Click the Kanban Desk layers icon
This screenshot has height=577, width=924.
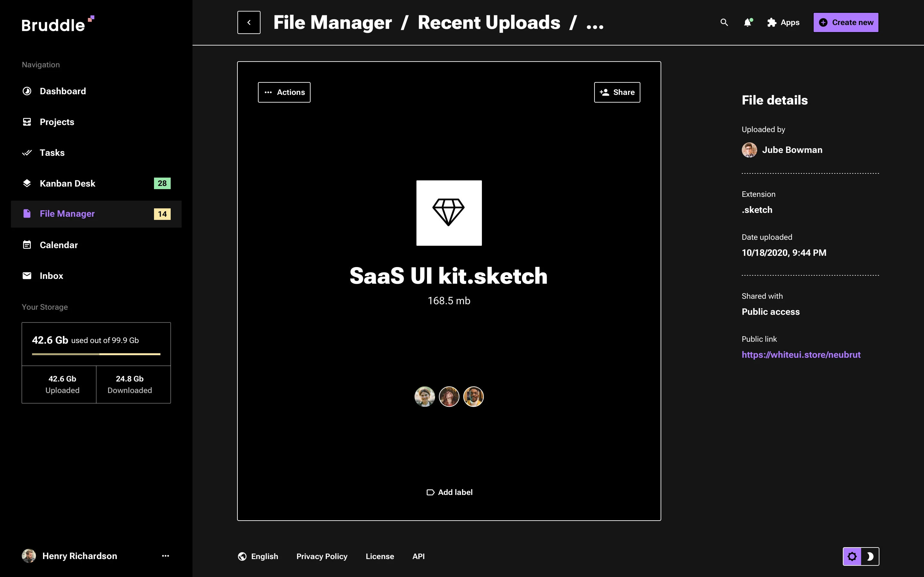[x=27, y=183]
